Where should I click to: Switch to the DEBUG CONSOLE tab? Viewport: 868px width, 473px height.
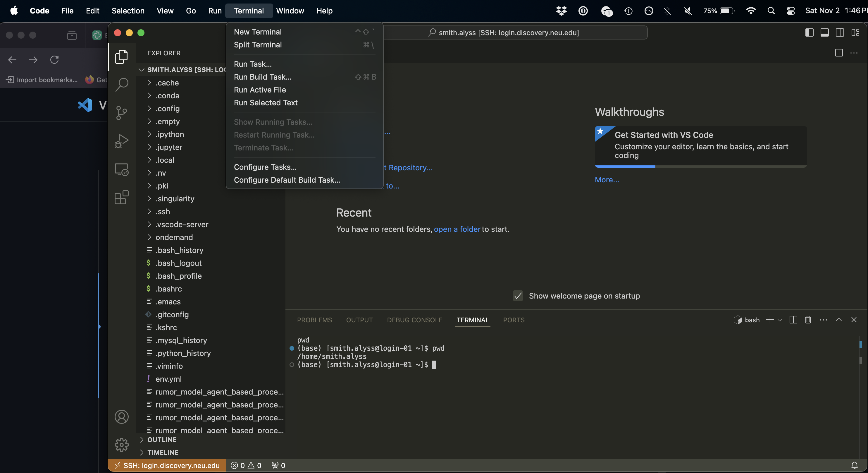coord(414,320)
